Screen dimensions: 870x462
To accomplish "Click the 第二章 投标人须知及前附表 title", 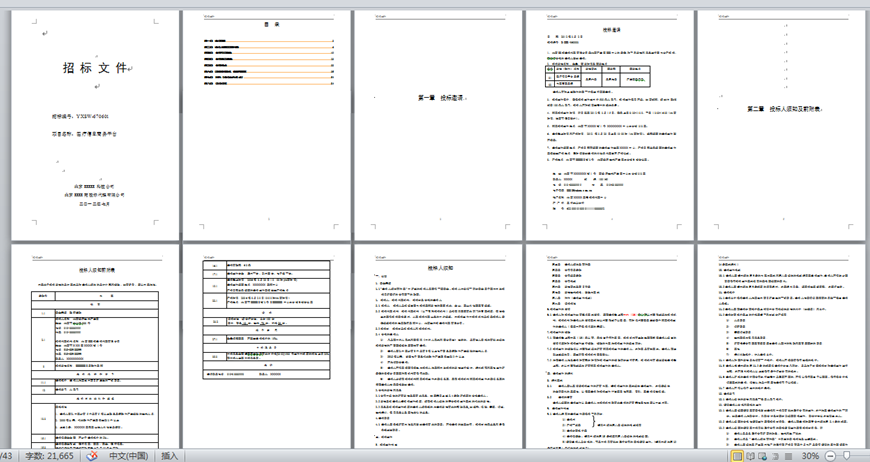I will tap(784, 109).
